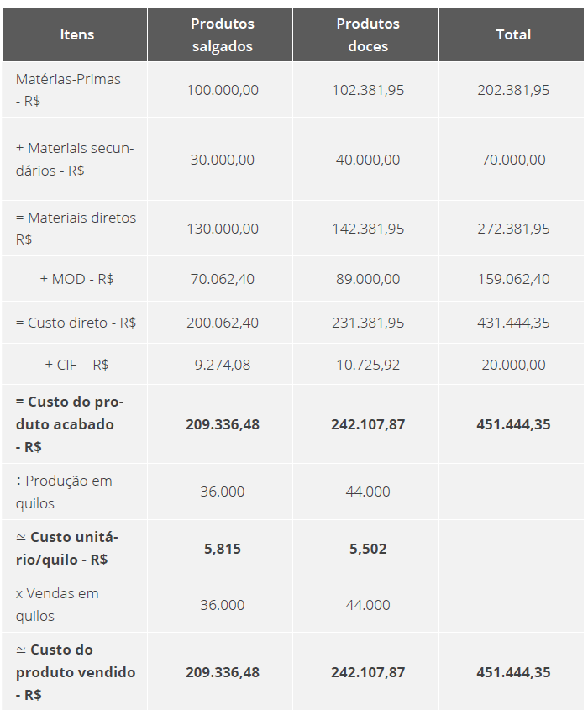Click the "+ CIF - R$" row label

click(x=76, y=365)
